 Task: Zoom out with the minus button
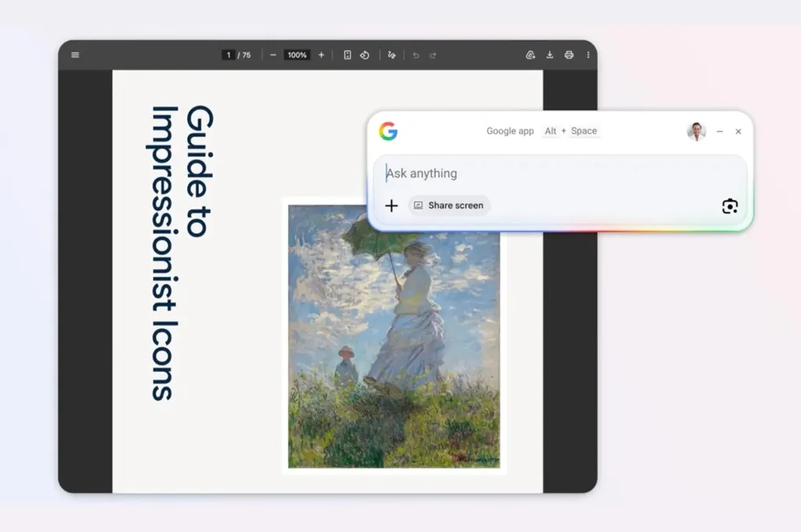click(x=273, y=55)
